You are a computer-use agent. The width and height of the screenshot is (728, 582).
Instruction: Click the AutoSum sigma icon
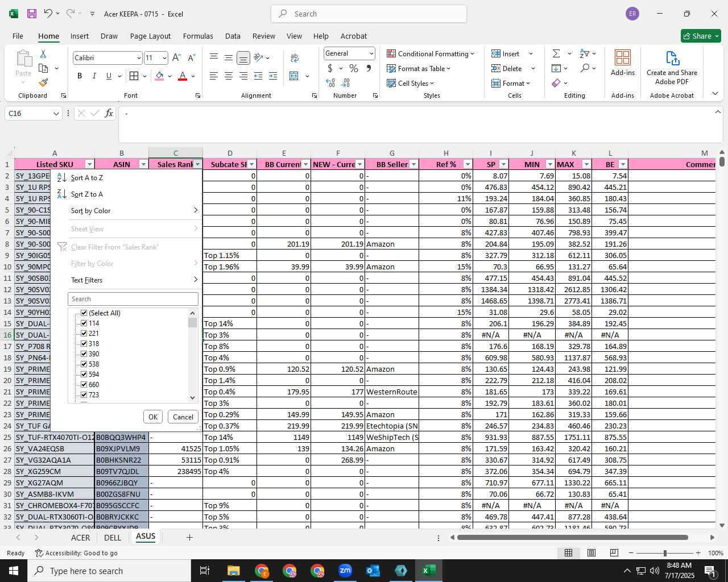point(556,53)
